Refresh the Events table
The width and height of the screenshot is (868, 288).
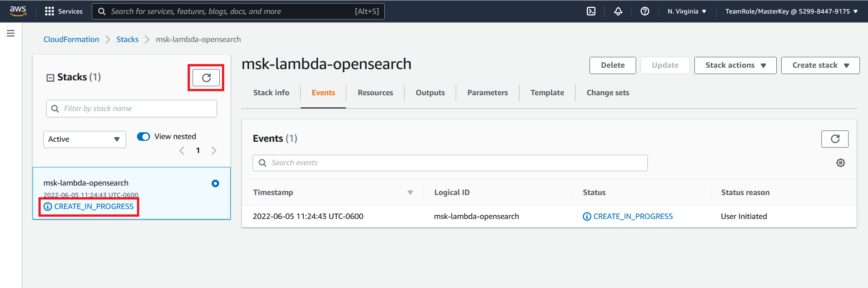tap(835, 139)
